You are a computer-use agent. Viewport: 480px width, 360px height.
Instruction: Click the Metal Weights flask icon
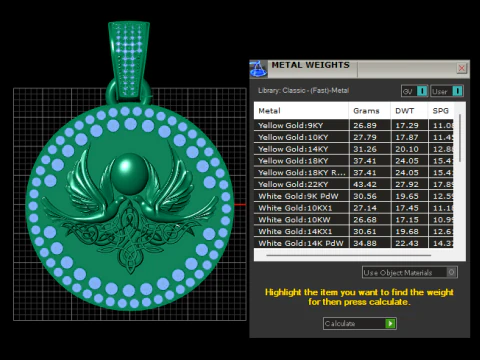coord(259,69)
